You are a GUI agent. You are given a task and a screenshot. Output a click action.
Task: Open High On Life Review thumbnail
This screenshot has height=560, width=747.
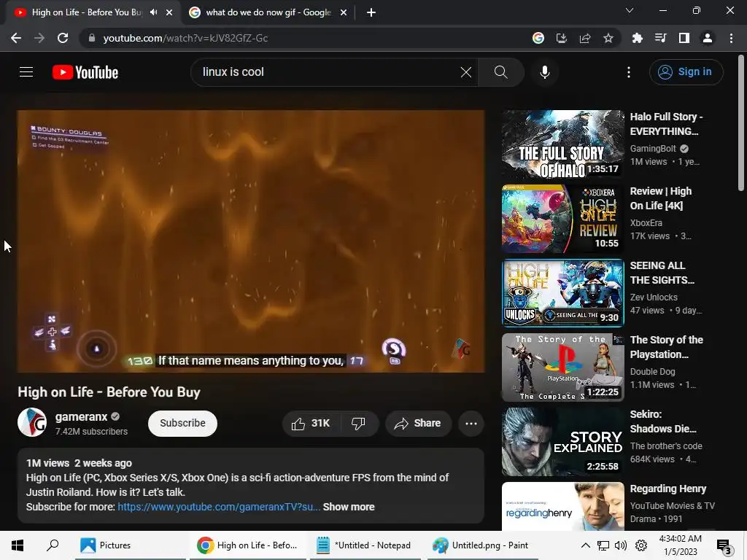click(x=562, y=219)
